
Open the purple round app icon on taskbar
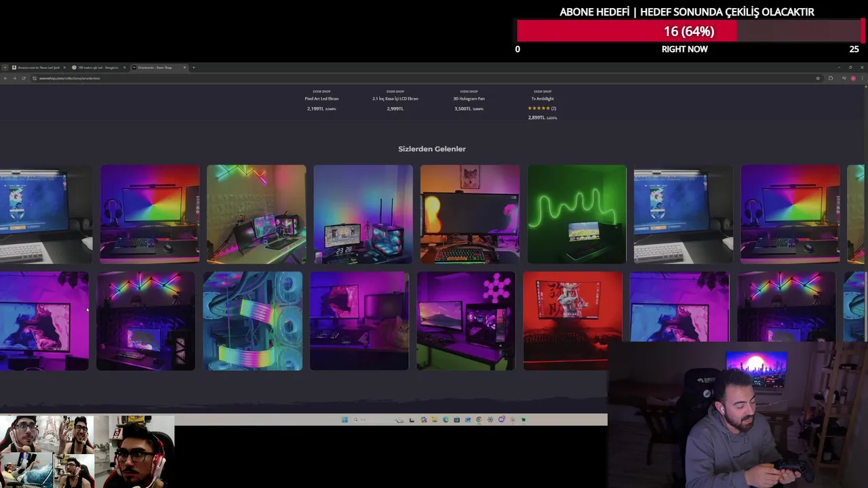click(x=502, y=420)
